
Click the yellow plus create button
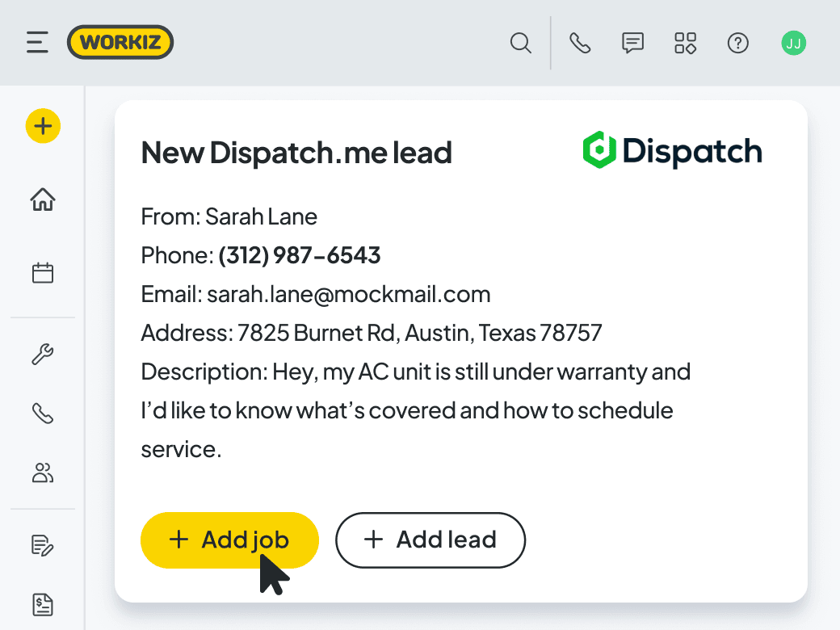43,126
